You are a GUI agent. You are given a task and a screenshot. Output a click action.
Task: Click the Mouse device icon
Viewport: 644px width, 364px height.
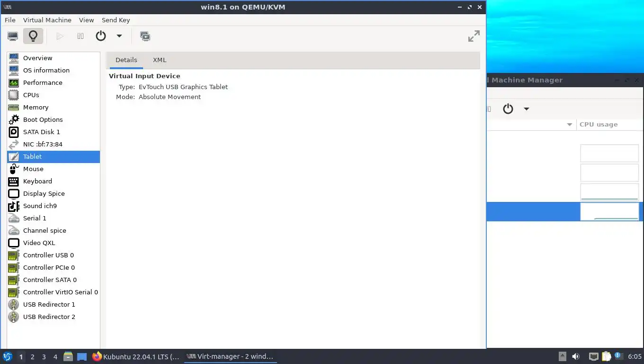[14, 169]
